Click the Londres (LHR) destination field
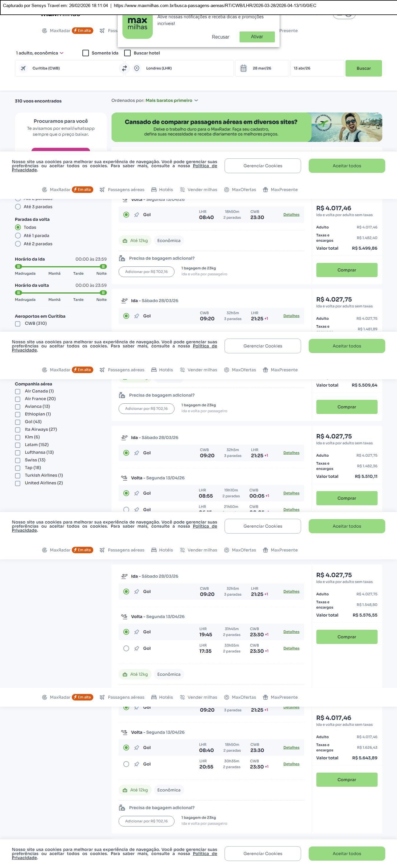The height and width of the screenshot is (868, 397). [x=182, y=68]
